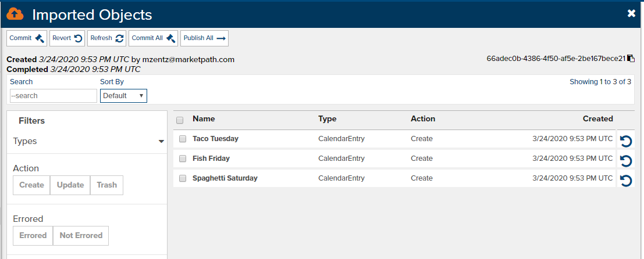Viewport: 644px width, 259px height.
Task: Copy the import ID with clipboard icon
Action: (x=631, y=59)
